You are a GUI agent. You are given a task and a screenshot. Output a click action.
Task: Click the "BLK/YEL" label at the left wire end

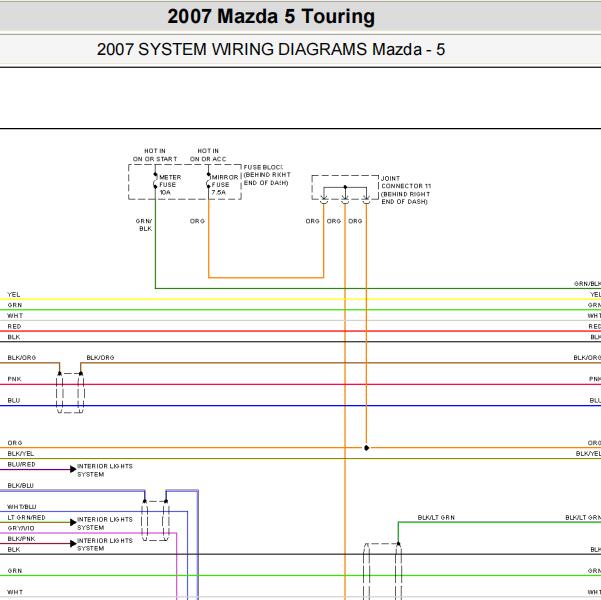(x=21, y=454)
